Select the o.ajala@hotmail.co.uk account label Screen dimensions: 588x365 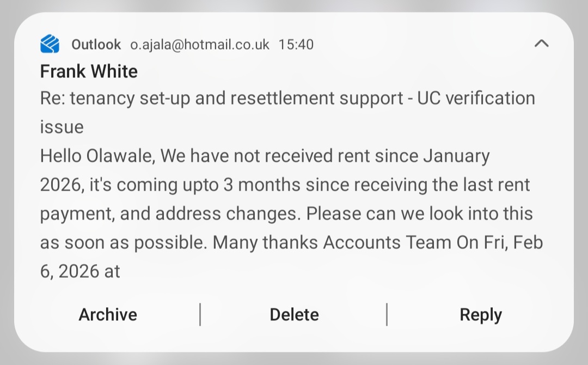click(200, 44)
